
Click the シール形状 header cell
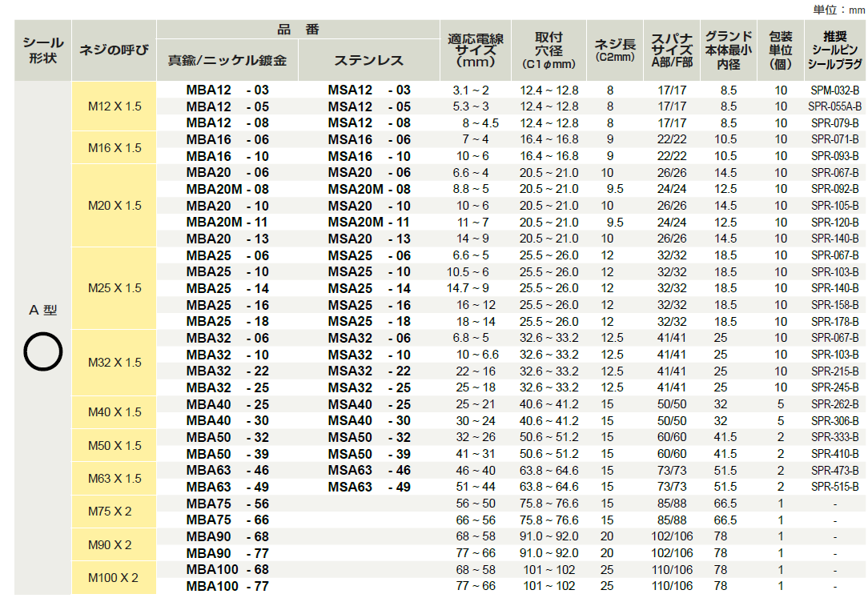pos(42,50)
